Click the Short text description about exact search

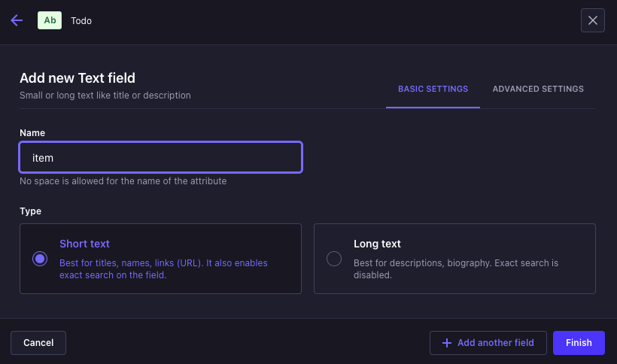tap(163, 269)
